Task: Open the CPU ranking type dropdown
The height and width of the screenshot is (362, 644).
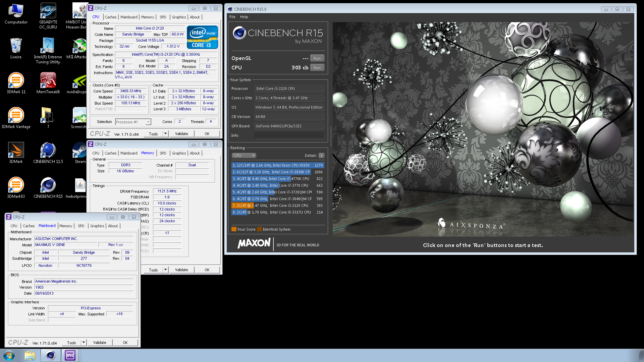Action: point(244,156)
